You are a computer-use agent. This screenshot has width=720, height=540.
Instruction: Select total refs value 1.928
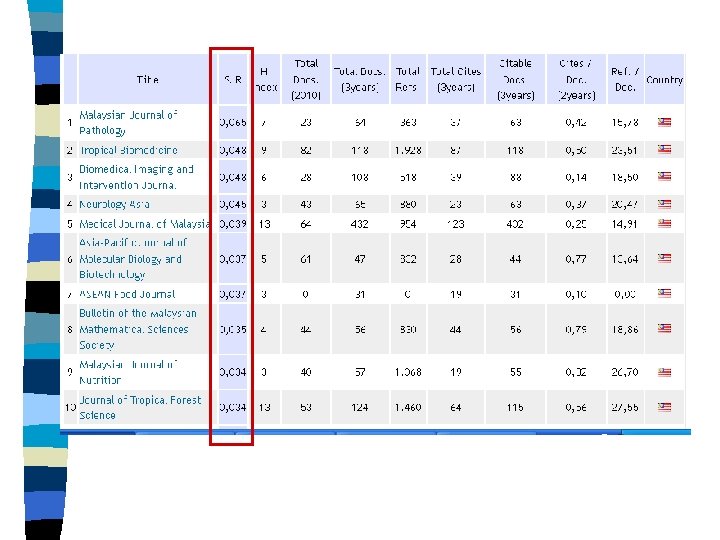click(x=408, y=150)
